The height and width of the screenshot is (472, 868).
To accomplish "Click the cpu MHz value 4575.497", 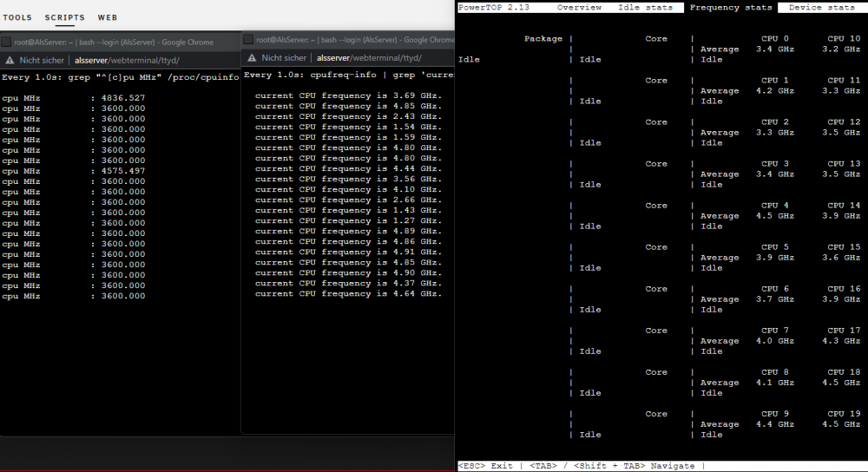I will [x=123, y=171].
